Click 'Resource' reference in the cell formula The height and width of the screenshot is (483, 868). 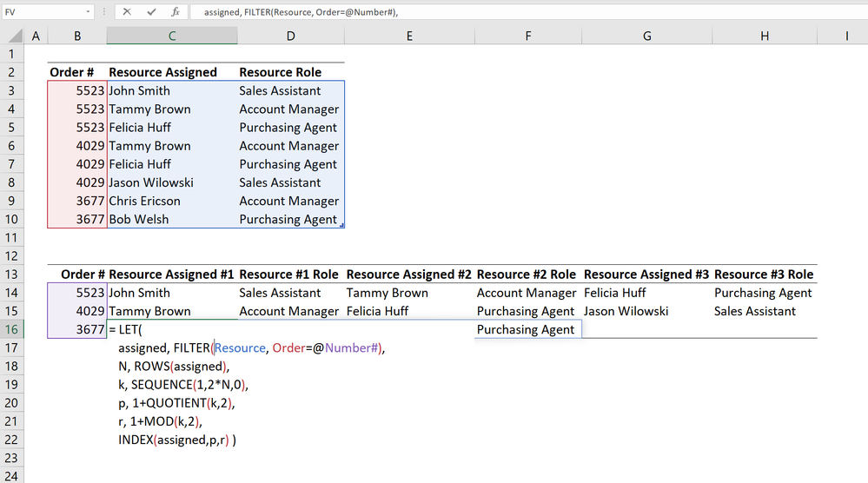pyautogui.click(x=241, y=348)
